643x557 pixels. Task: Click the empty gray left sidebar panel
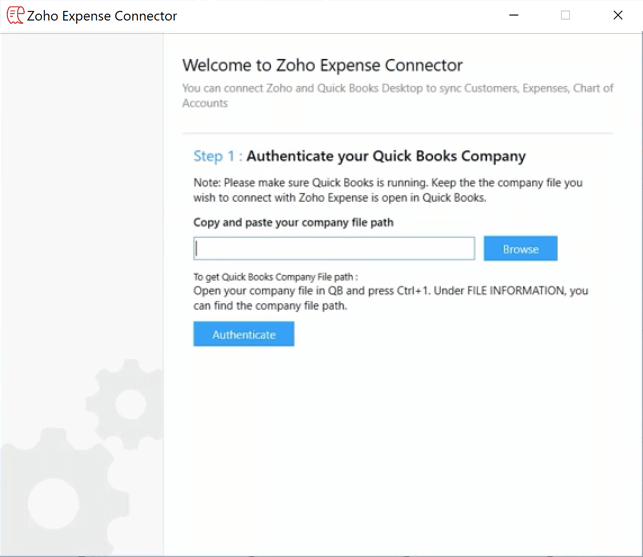pos(81,200)
